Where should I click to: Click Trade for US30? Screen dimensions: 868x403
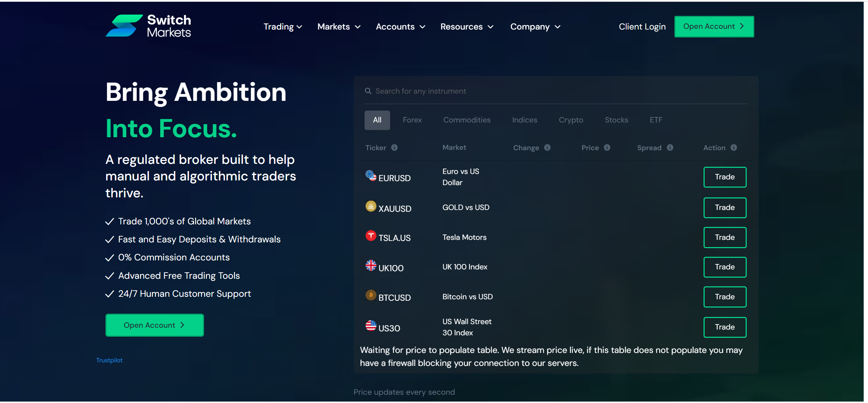click(725, 327)
